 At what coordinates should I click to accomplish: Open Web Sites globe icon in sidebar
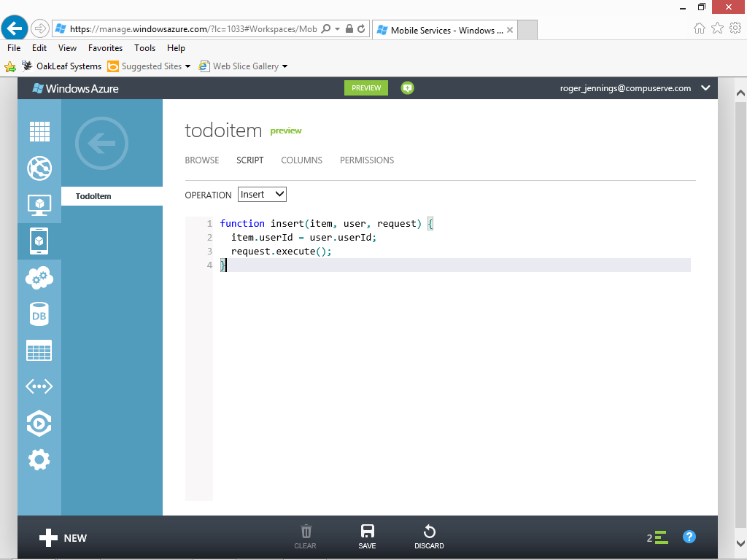(39, 168)
